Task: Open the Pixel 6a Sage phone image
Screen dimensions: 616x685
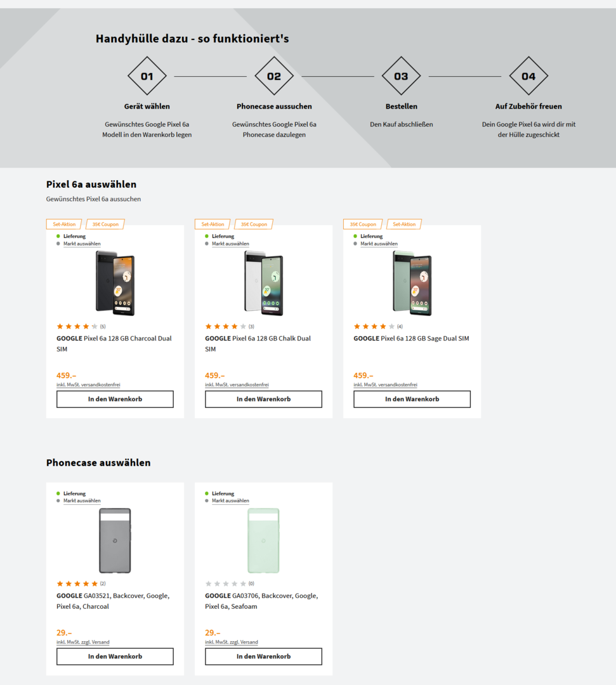Action: click(x=412, y=283)
